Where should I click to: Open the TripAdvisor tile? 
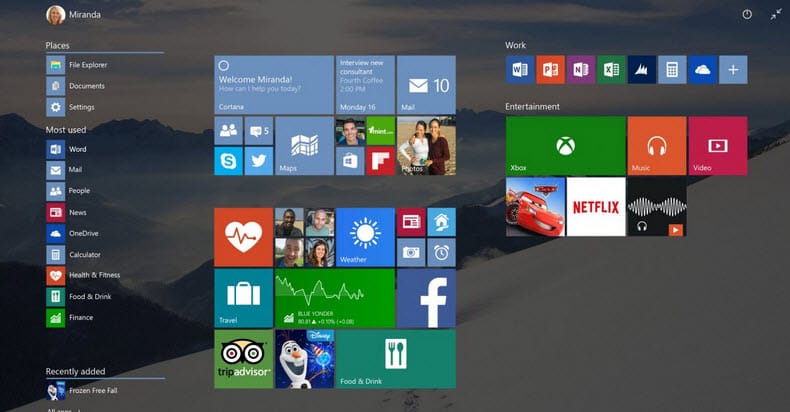[x=243, y=359]
